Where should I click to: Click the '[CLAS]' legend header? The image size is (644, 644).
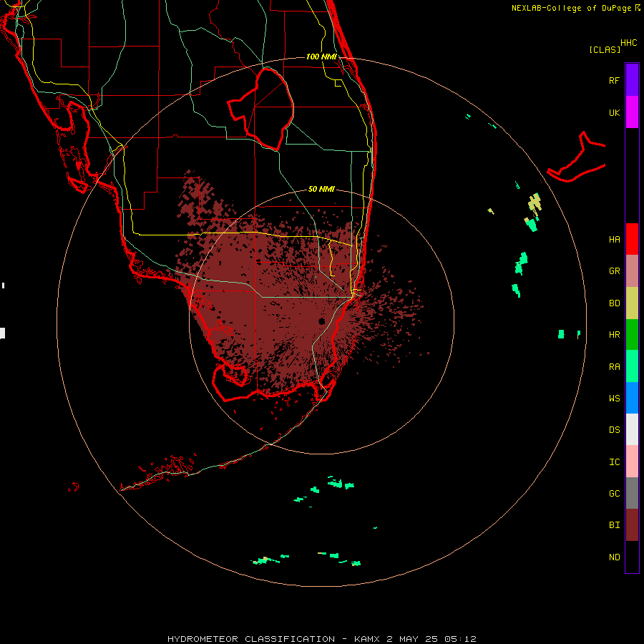(604, 49)
